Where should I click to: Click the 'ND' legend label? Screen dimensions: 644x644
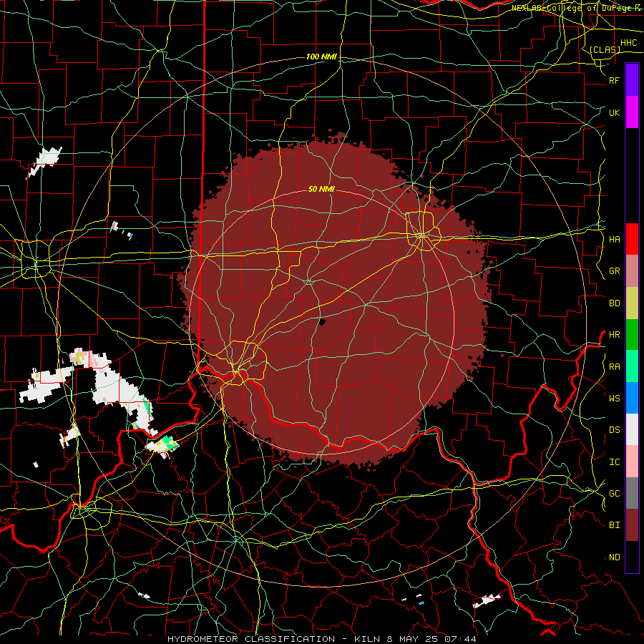coord(614,557)
